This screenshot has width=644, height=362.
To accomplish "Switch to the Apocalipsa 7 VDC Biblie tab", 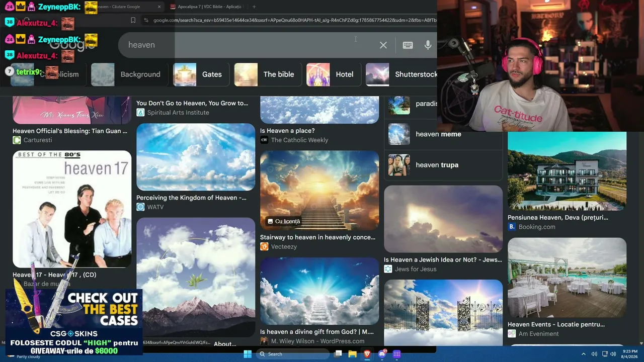I will point(206,7).
